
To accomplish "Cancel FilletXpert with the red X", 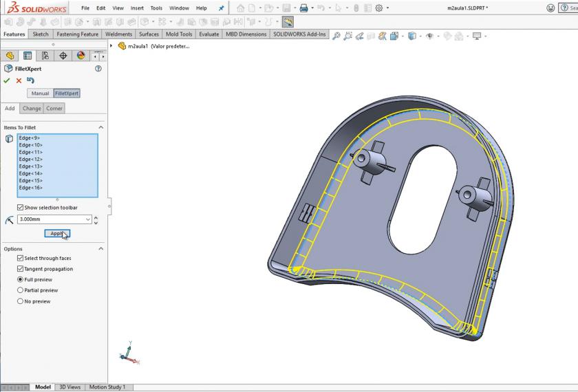I will (x=19, y=80).
